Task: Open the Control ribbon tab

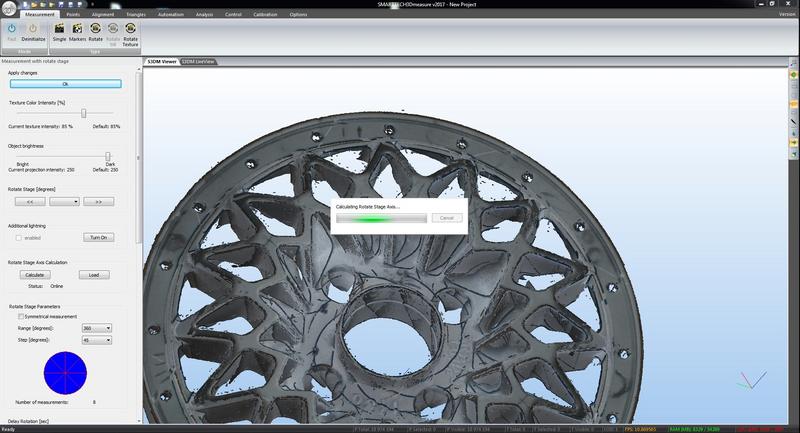Action: tap(233, 14)
